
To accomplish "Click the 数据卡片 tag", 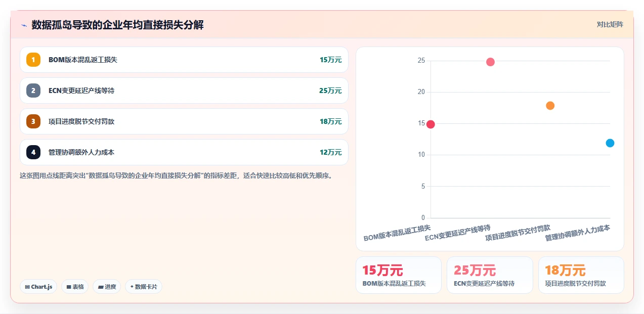I will point(144,287).
